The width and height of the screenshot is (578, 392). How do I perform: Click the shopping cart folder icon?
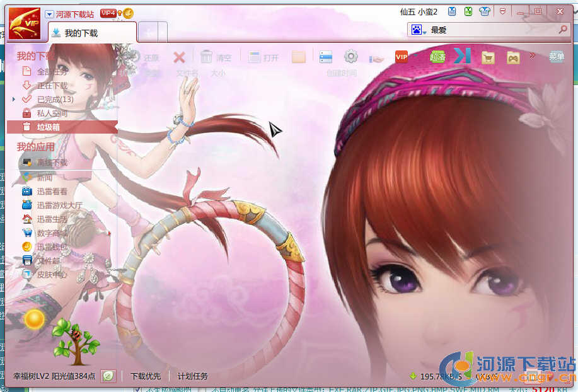click(x=488, y=57)
